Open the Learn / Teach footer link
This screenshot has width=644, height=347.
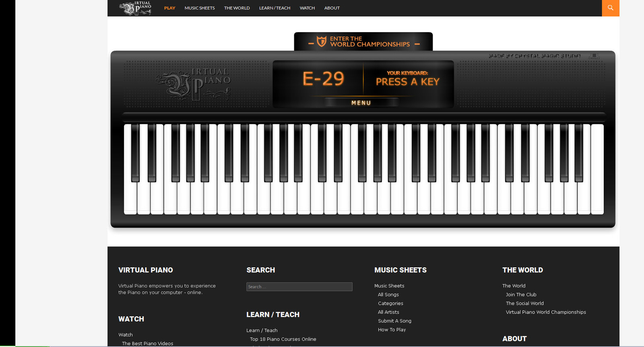point(262,331)
